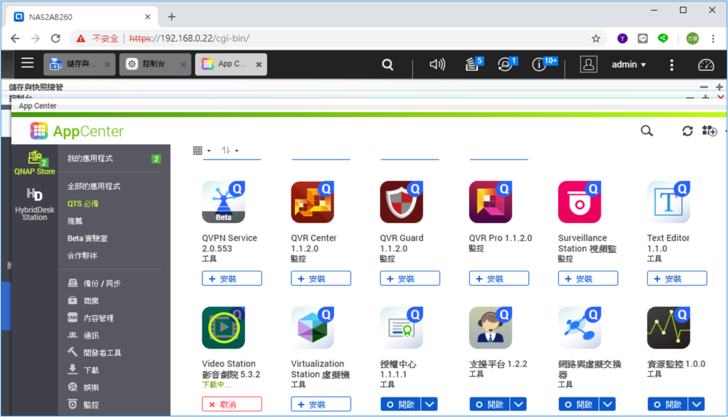Open external devices icon with badge 1

pyautogui.click(x=507, y=64)
